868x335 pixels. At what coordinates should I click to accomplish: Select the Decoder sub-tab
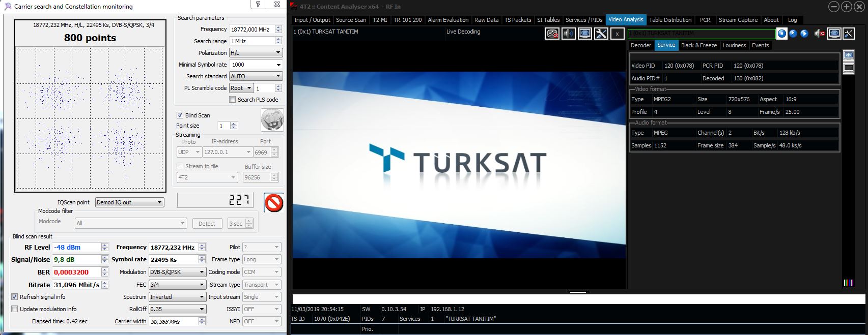[641, 45]
